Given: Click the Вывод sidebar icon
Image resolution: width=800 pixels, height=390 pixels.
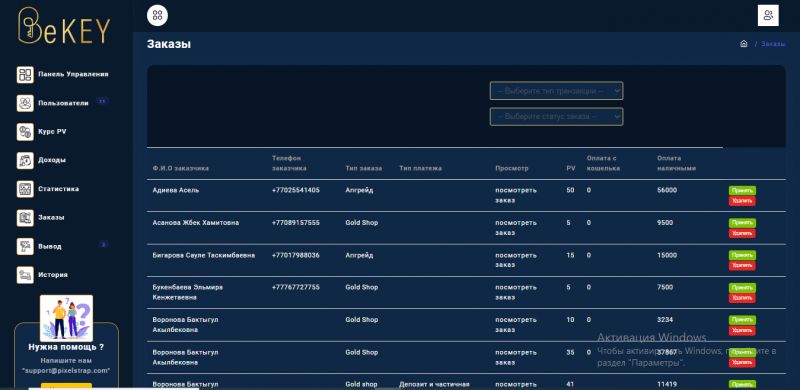Looking at the screenshot, I should pos(25,246).
